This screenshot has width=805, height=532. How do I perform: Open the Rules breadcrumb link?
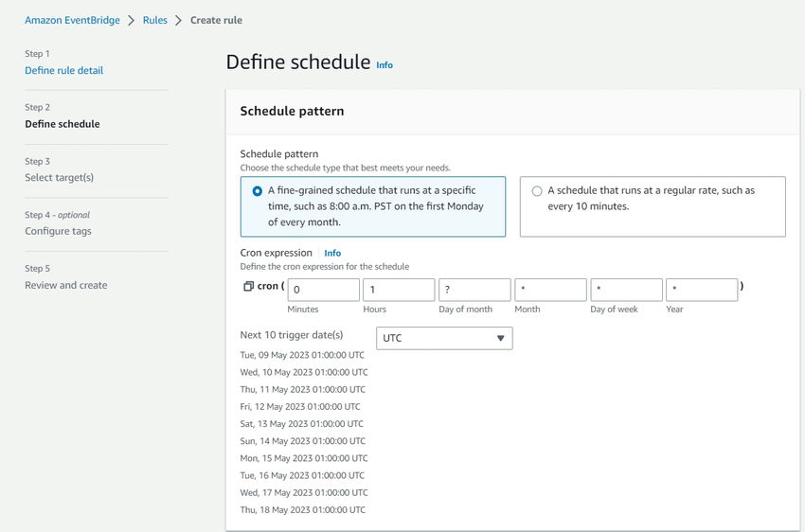(155, 20)
